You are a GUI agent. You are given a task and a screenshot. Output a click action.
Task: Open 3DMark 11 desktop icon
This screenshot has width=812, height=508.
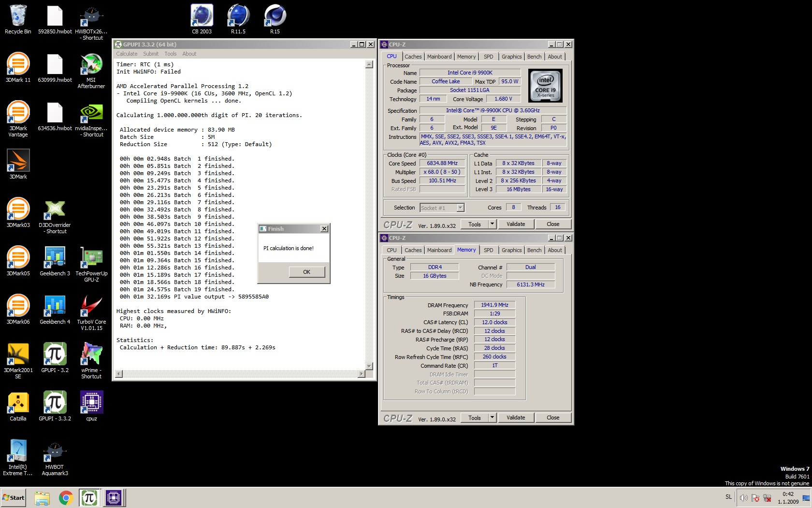pos(18,68)
